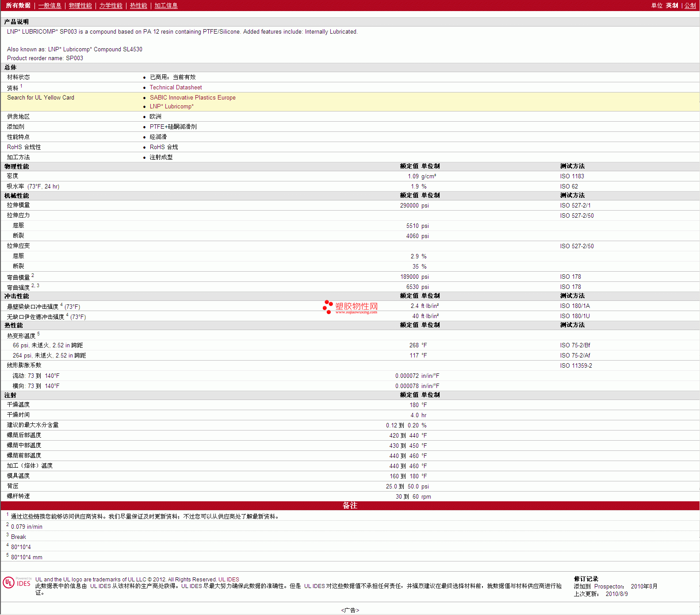This screenshot has width=700, height=615.
Task: Click the <广告> label at bottom
Action: (350, 611)
